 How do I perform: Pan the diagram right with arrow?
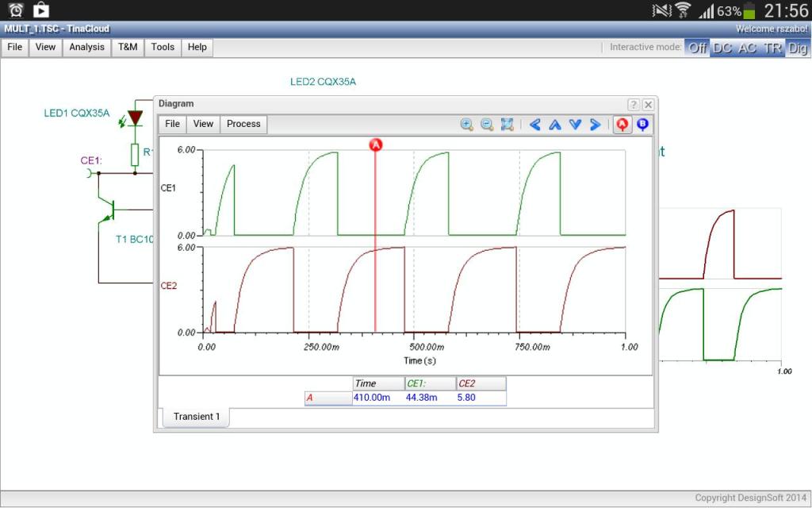[x=595, y=125]
